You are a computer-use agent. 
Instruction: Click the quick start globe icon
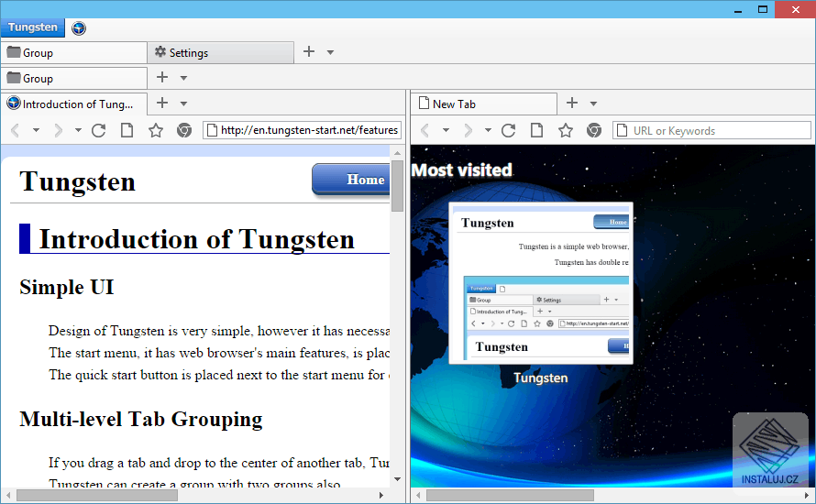79,28
